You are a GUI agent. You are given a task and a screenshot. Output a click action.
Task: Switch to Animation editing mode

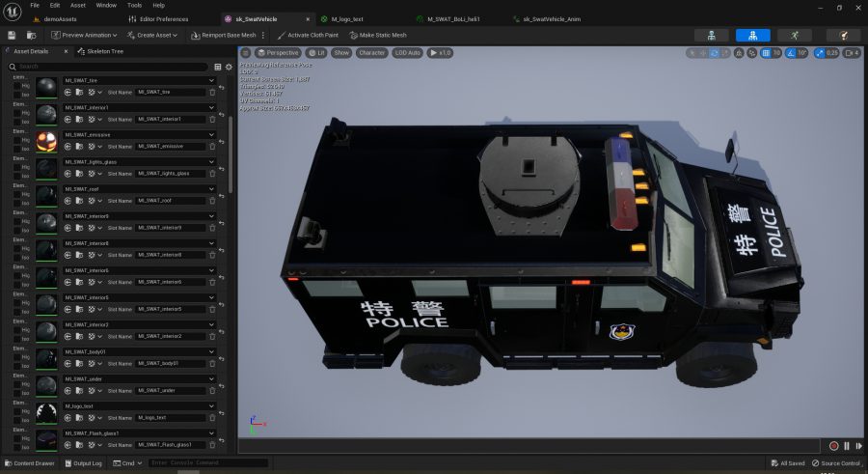pos(795,36)
